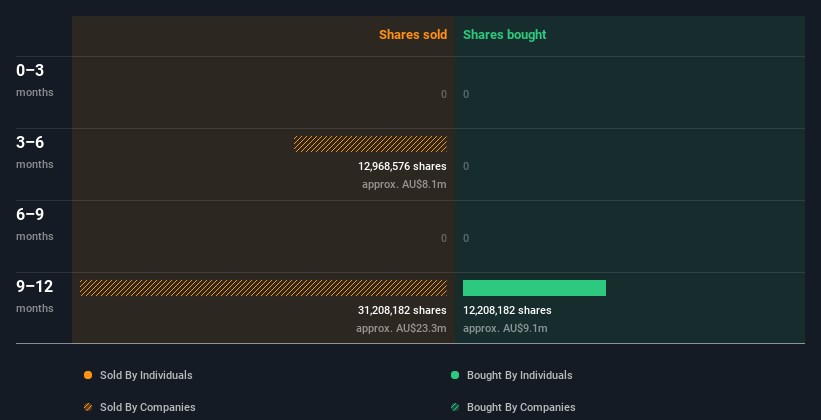
Task: Click the sold zero value in 6–9 months row
Action: pyautogui.click(x=444, y=238)
